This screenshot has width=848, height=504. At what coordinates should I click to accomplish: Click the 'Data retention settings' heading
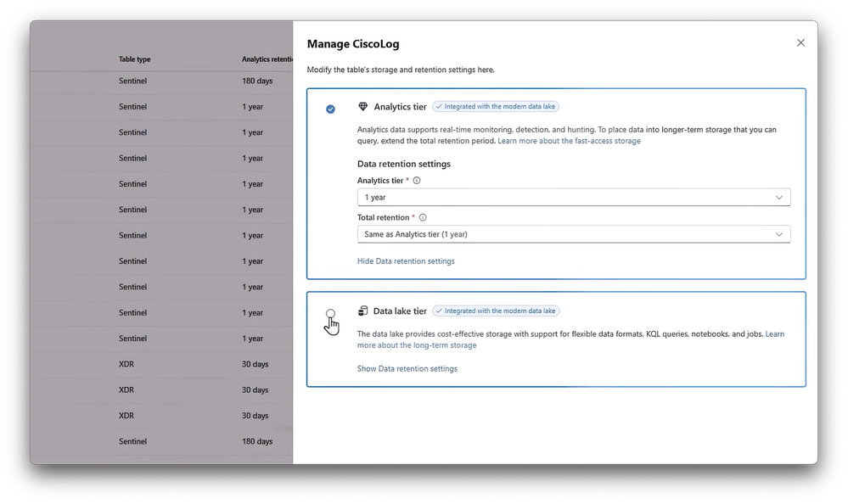pos(403,164)
